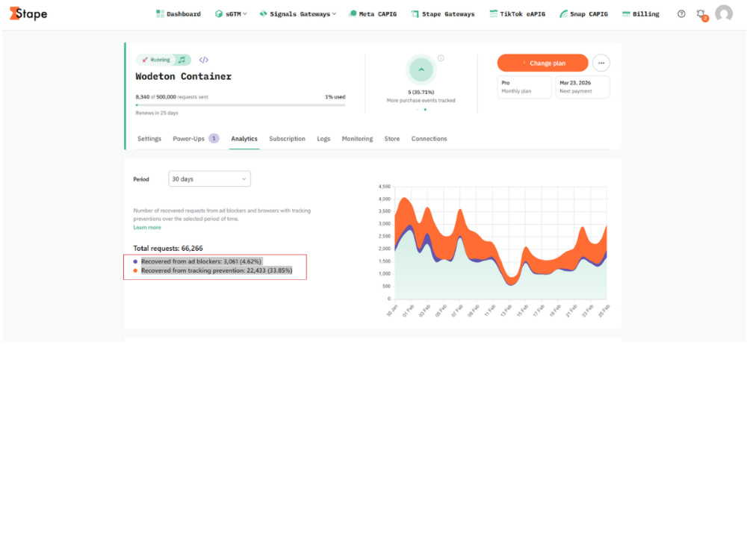
Task: Click Total requests: 66,266 text
Action: [168, 248]
